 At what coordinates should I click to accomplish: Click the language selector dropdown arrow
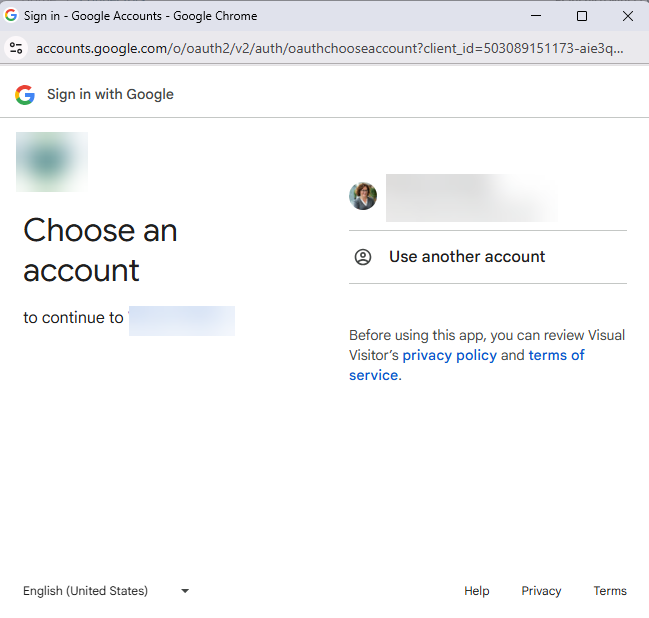(x=185, y=591)
